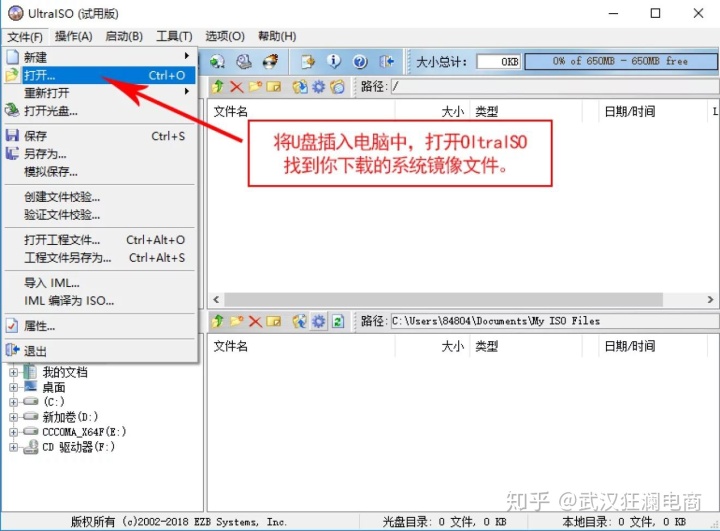This screenshot has width=720, height=531.
Task: Click red delete X in local pane toolbar
Action: click(255, 321)
